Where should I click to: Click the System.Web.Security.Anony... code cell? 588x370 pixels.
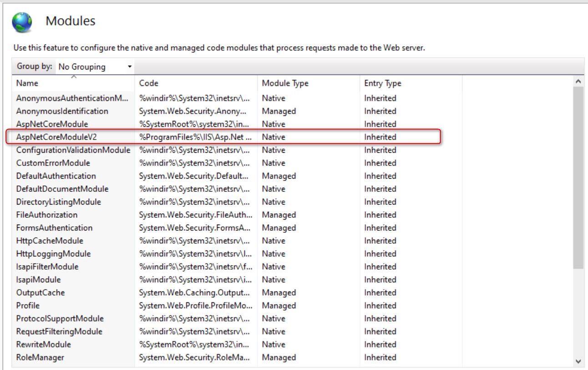192,111
